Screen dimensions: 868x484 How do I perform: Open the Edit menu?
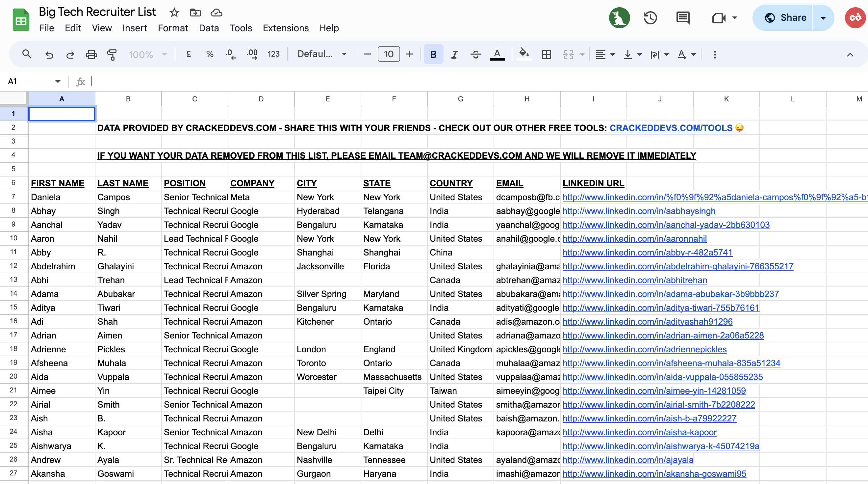pos(73,28)
